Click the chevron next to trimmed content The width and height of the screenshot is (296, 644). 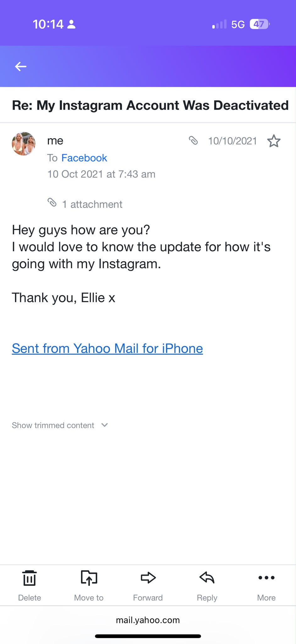tap(105, 425)
